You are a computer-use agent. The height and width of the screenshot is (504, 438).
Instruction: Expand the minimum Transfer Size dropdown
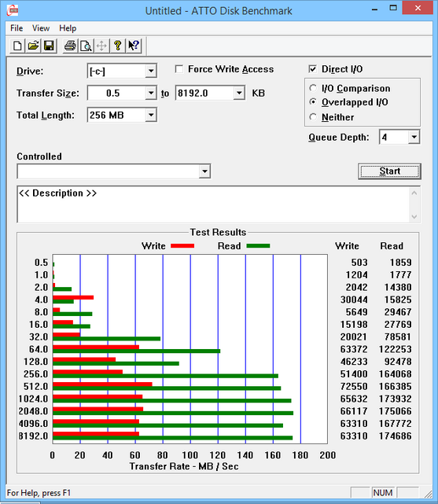point(151,94)
